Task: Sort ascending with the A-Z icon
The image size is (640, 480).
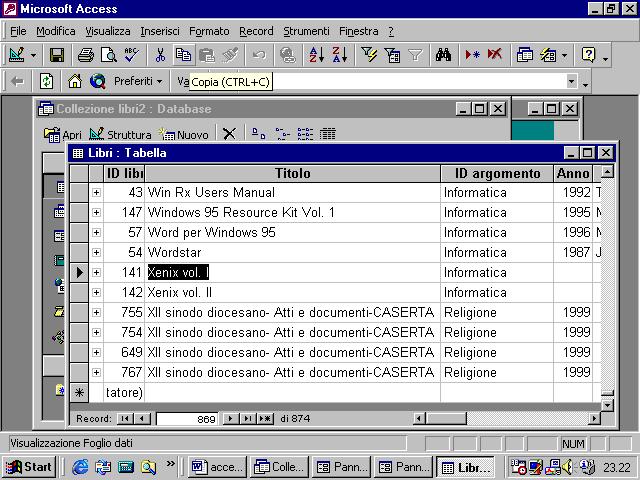Action: pyautogui.click(x=316, y=55)
